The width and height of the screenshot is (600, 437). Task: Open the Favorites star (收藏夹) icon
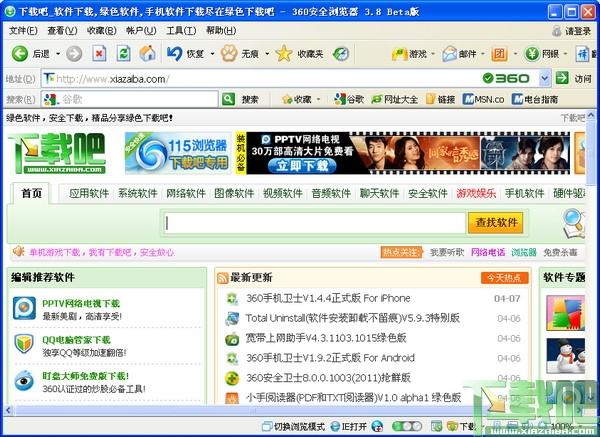point(284,54)
